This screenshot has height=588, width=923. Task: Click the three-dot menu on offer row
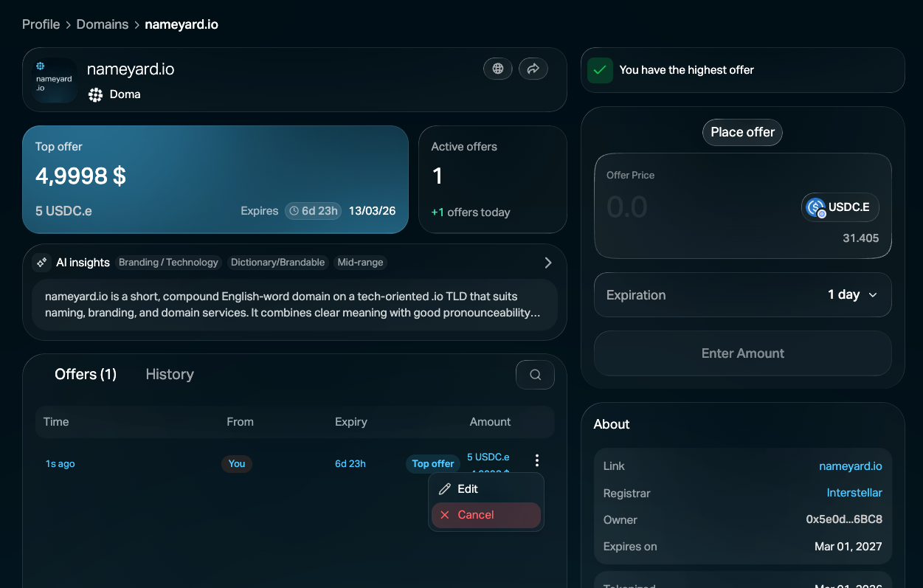537,460
